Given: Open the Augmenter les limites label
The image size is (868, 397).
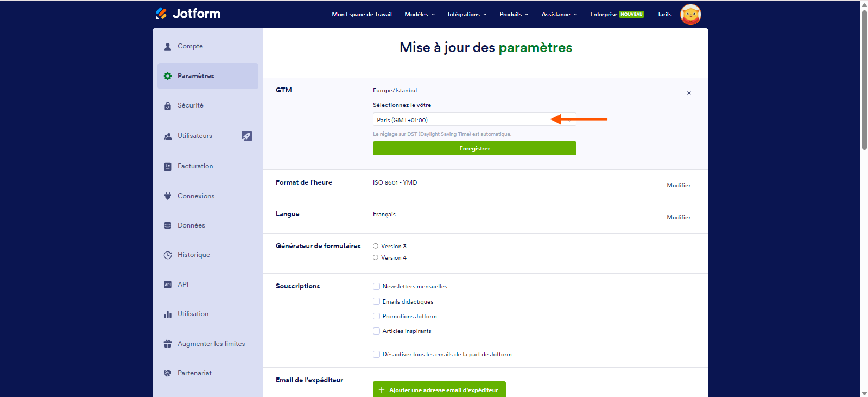Looking at the screenshot, I should 211,344.
